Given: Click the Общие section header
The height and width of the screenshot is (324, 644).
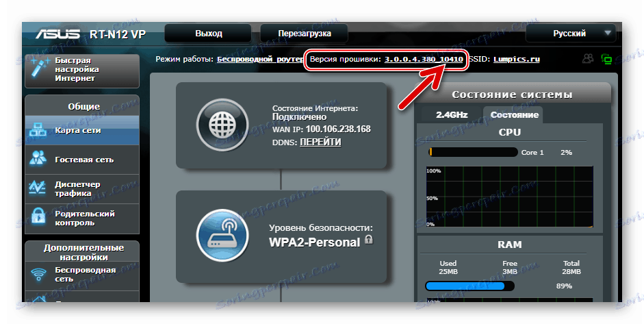Looking at the screenshot, I should [83, 106].
